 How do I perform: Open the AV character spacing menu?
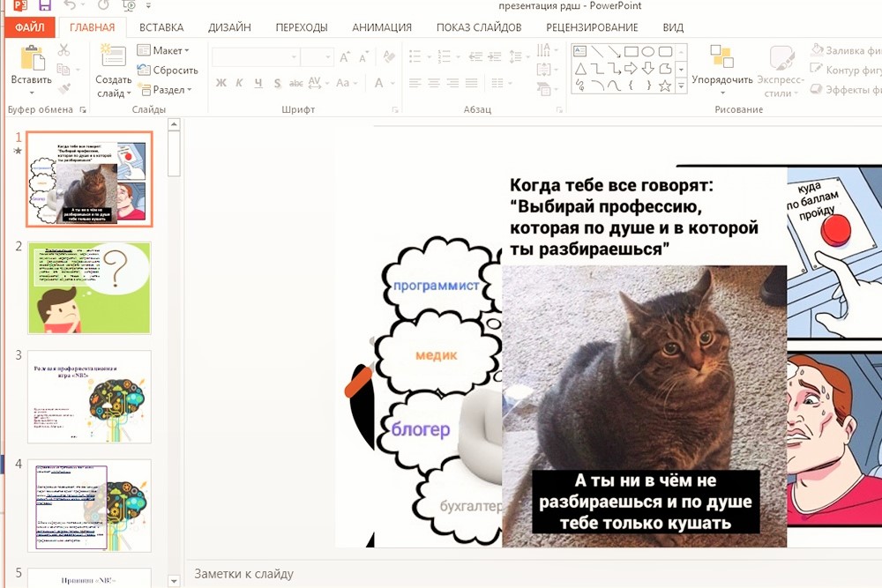tap(318, 83)
